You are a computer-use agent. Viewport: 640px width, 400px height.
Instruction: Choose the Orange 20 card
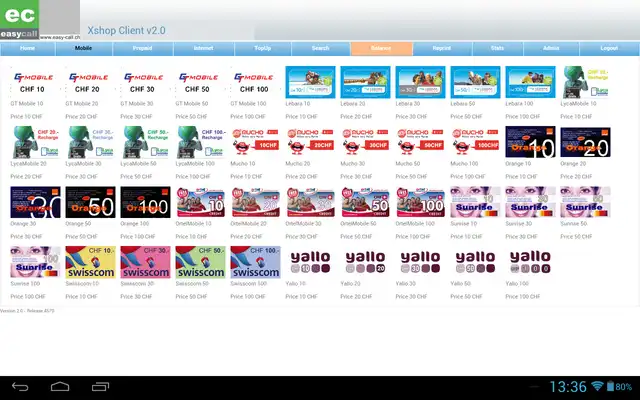point(585,142)
